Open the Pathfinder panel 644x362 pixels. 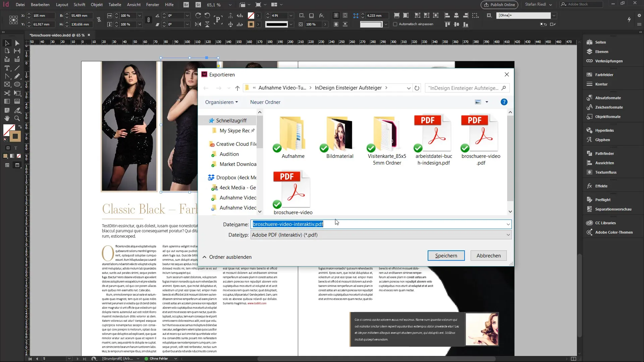point(604,154)
